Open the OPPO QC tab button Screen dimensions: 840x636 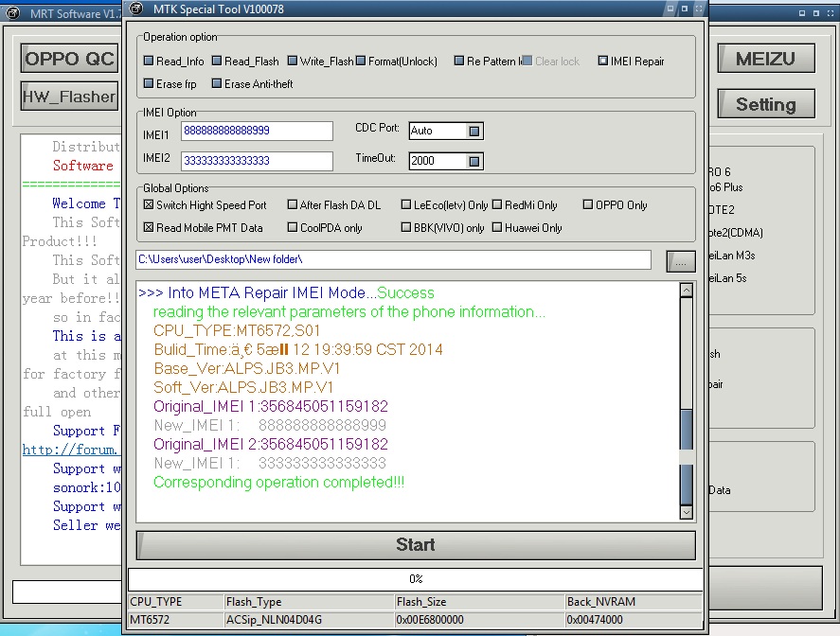69,59
